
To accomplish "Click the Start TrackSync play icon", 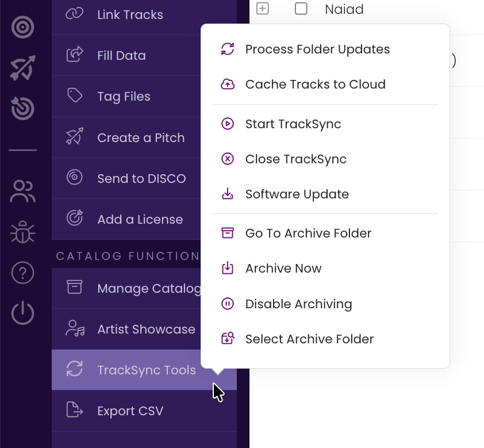I will tap(228, 124).
